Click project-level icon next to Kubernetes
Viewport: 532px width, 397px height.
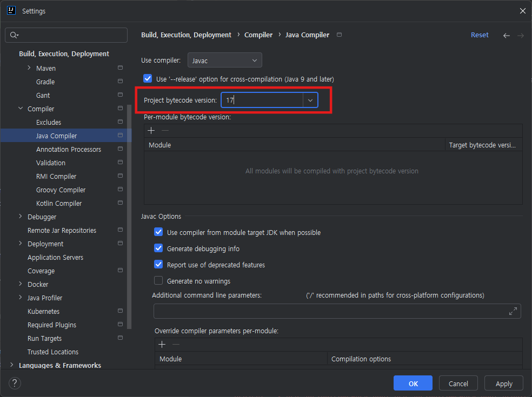coord(120,311)
